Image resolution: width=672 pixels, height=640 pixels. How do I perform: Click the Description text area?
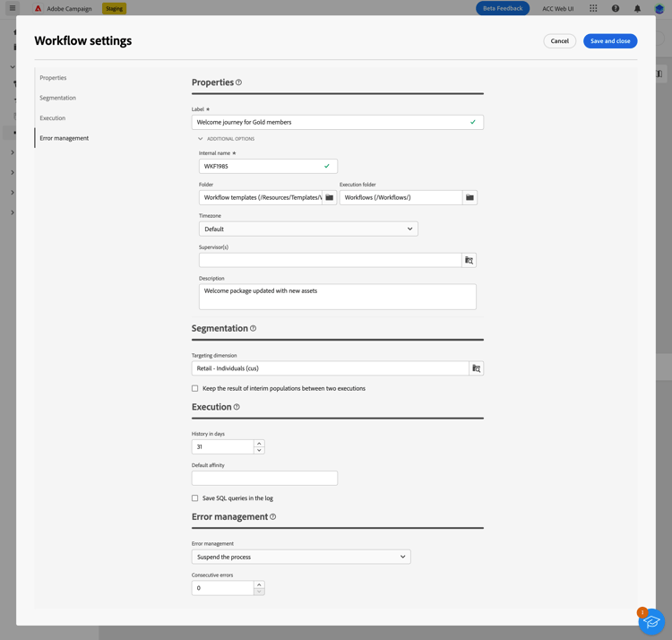[x=337, y=297]
